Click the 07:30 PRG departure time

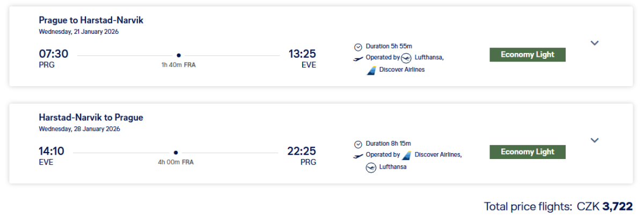(53, 54)
